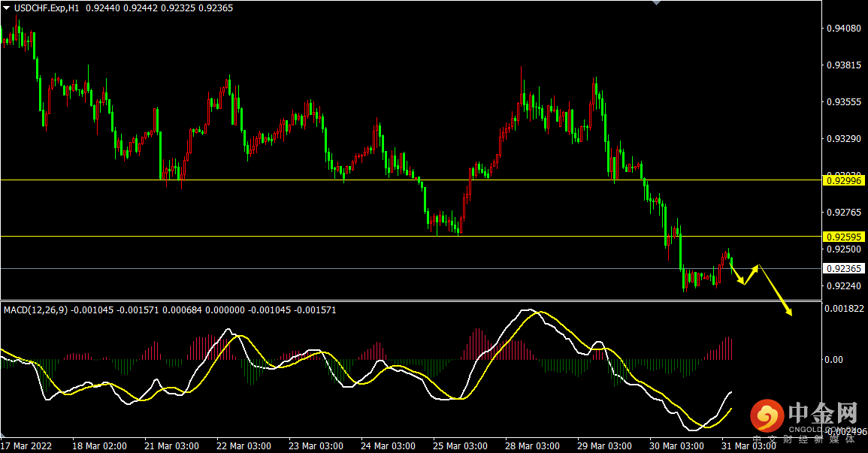The height and width of the screenshot is (453, 868).
Task: Select the upper yellow horizontal support line
Action: click(411, 180)
